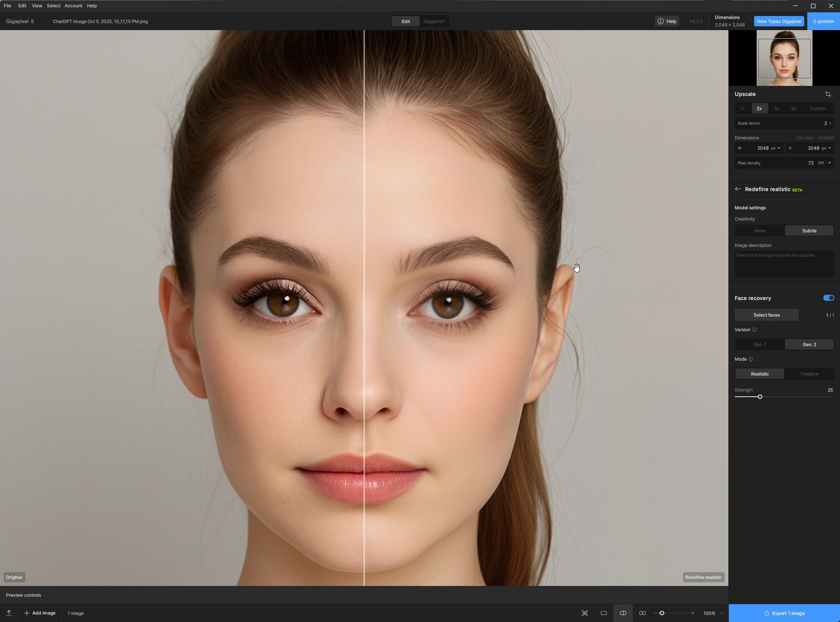Image resolution: width=840 pixels, height=622 pixels.
Task: Click the crop icon beside Upscale
Action: pos(828,94)
